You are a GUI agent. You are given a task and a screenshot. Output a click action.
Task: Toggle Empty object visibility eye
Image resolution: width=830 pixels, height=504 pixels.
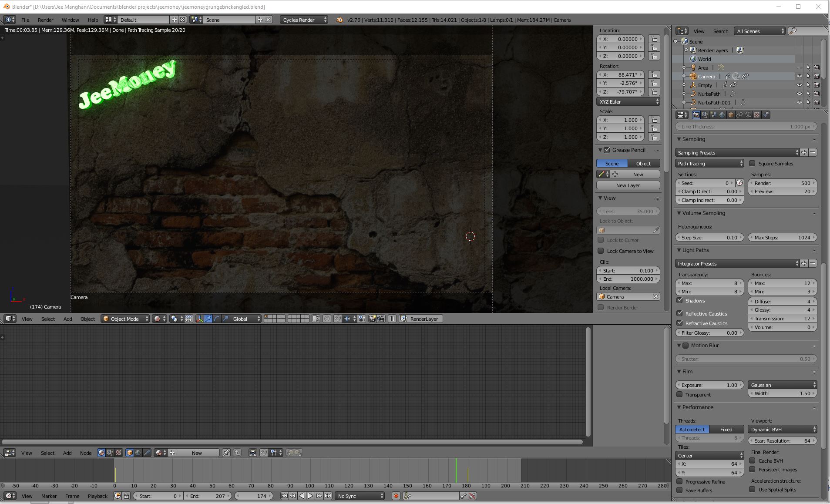799,85
